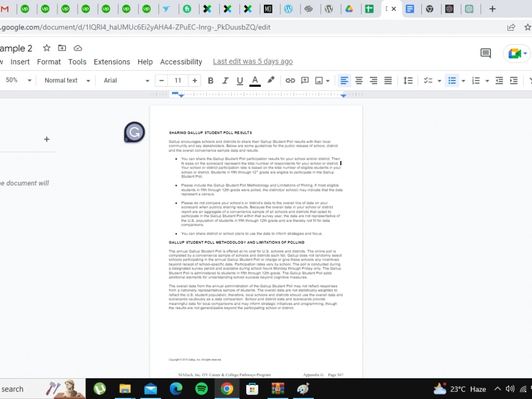Decrease the font size

pos(162,80)
